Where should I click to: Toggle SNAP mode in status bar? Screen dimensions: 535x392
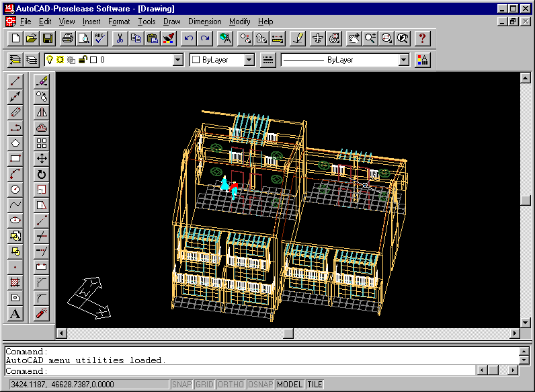click(x=181, y=385)
